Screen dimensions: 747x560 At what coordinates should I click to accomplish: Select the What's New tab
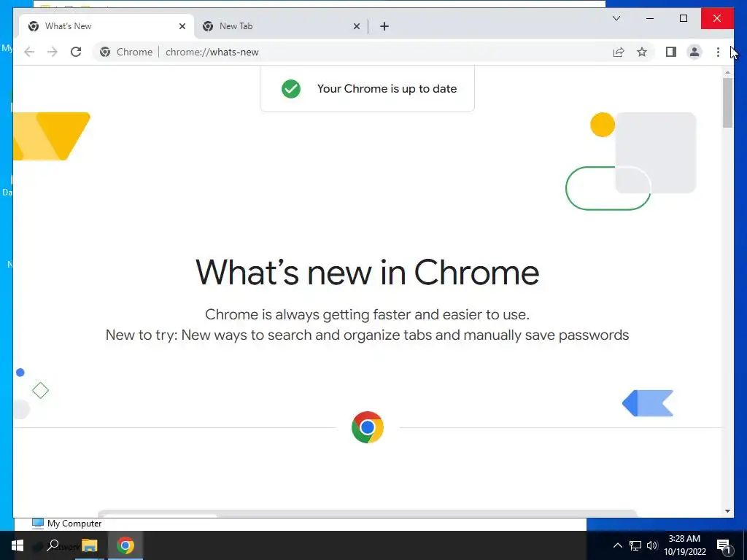coord(107,26)
